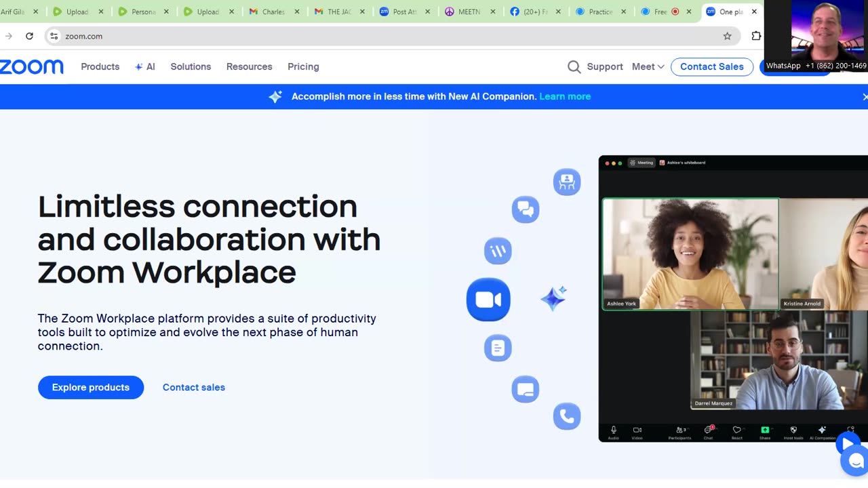Click the Docs page icon
The image size is (868, 488).
(x=498, y=348)
